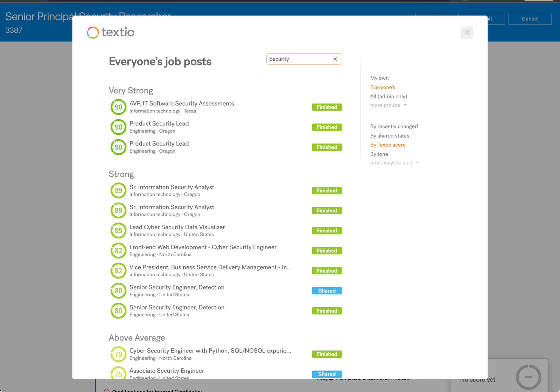The height and width of the screenshot is (392, 560).
Task: Expand more ways to sort dropdown
Action: point(394,163)
